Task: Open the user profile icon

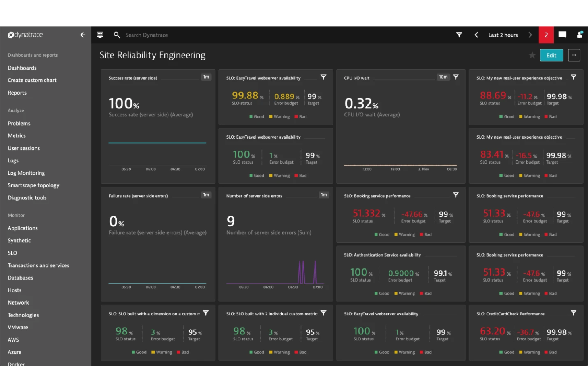Action: [x=579, y=35]
